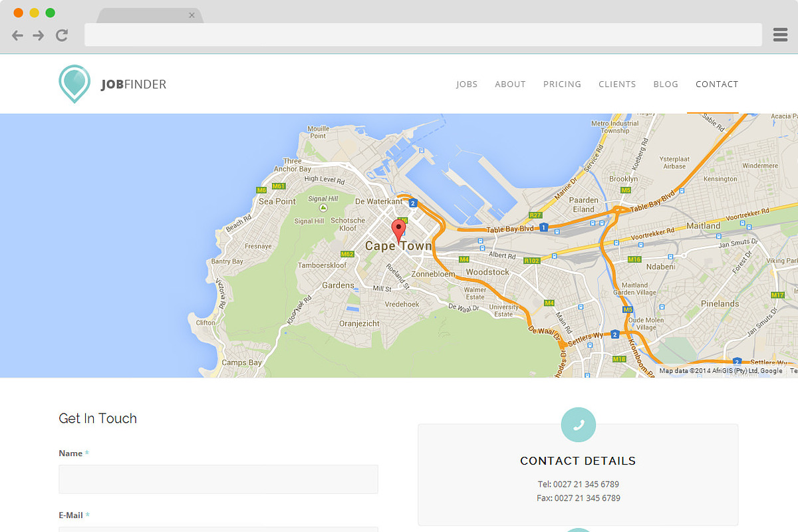Image resolution: width=798 pixels, height=532 pixels.
Task: Click the CONTACT DETAILS heading
Action: pos(578,461)
